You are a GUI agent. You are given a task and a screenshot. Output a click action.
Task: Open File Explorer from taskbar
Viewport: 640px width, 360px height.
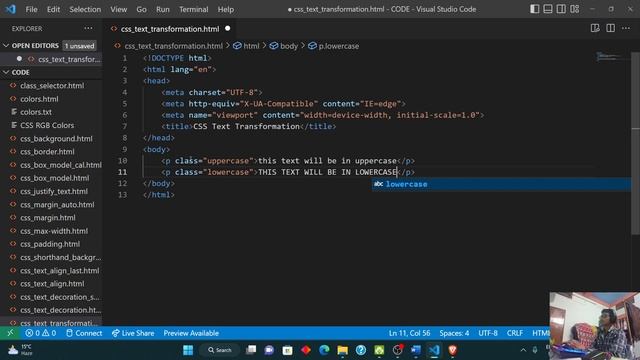tap(342, 350)
